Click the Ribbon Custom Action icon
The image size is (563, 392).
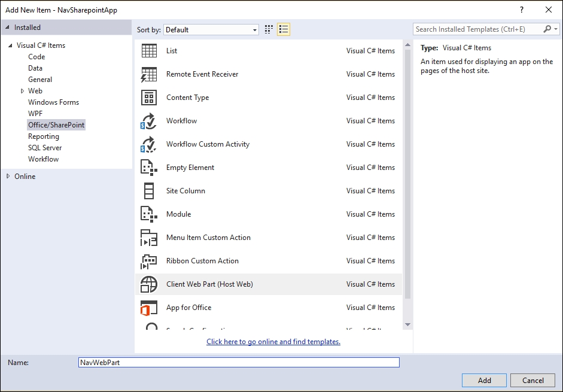[149, 261]
